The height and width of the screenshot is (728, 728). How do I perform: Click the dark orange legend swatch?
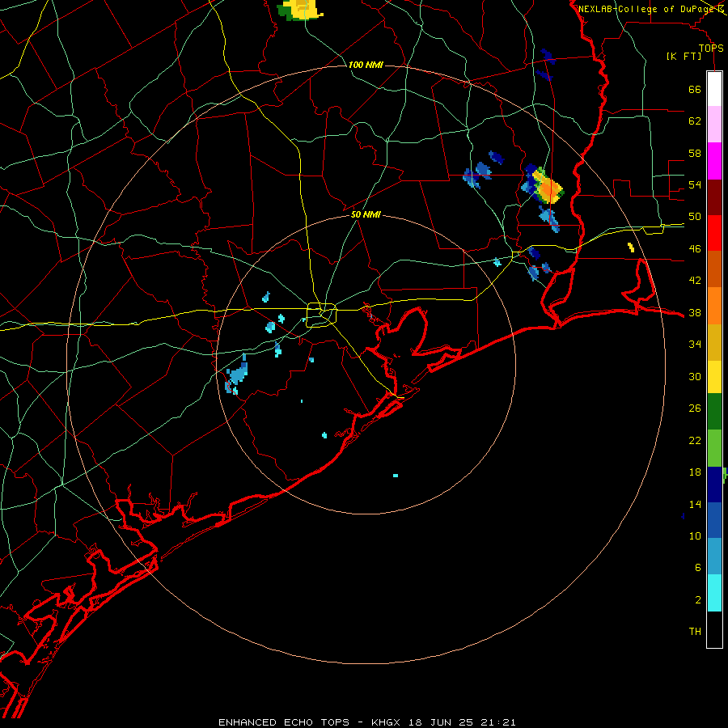coord(714,269)
